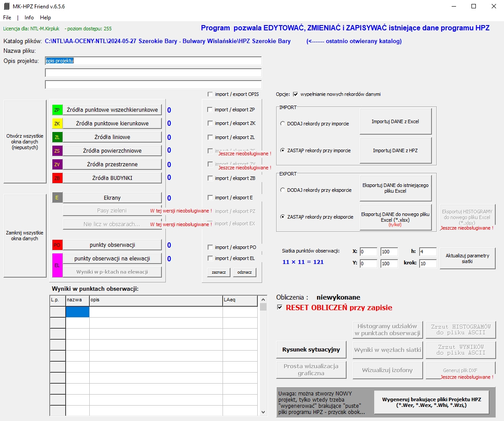
Task: Open the Help menu
Action: point(45,18)
